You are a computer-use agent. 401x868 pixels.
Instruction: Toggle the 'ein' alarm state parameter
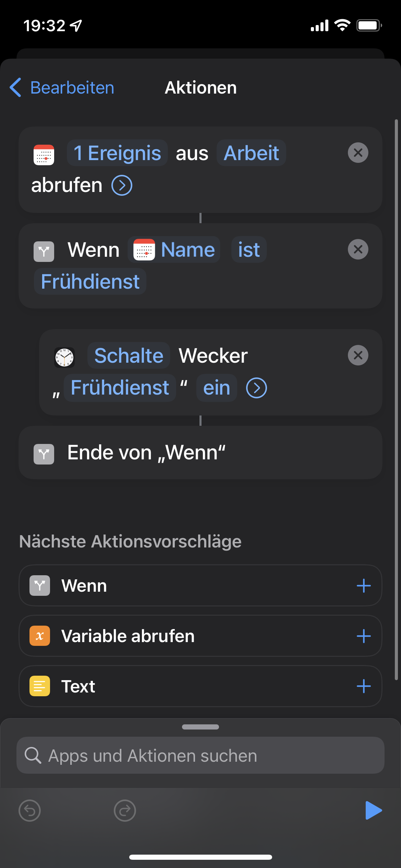[x=216, y=388]
